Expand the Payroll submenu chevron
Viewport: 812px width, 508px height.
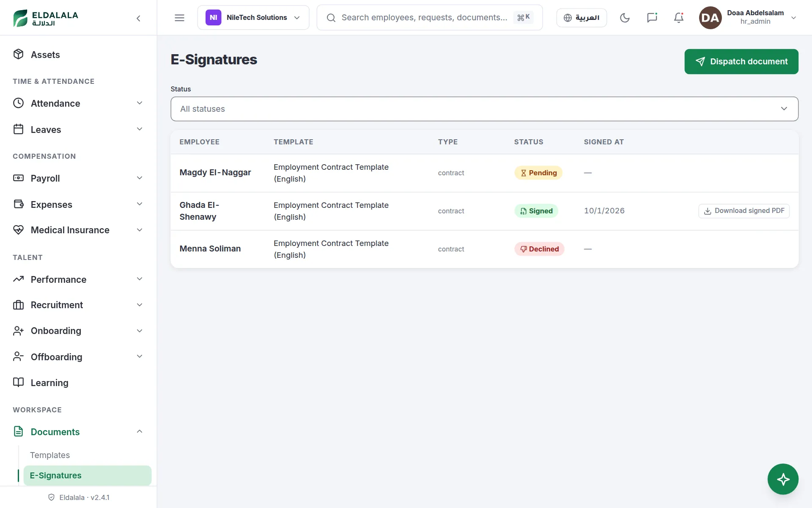(140, 178)
